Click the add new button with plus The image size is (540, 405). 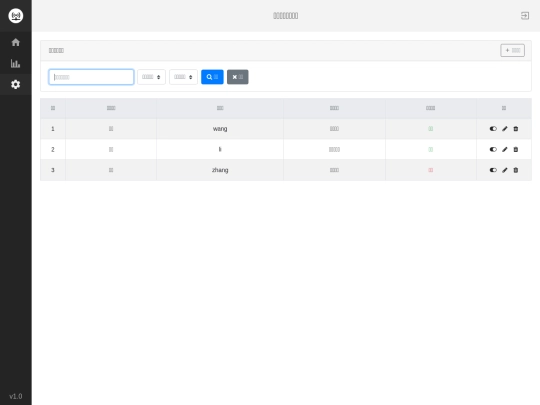512,50
